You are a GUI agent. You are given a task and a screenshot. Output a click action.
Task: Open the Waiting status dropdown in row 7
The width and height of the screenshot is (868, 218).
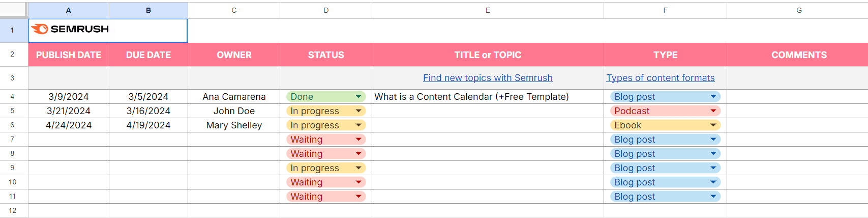click(x=358, y=140)
